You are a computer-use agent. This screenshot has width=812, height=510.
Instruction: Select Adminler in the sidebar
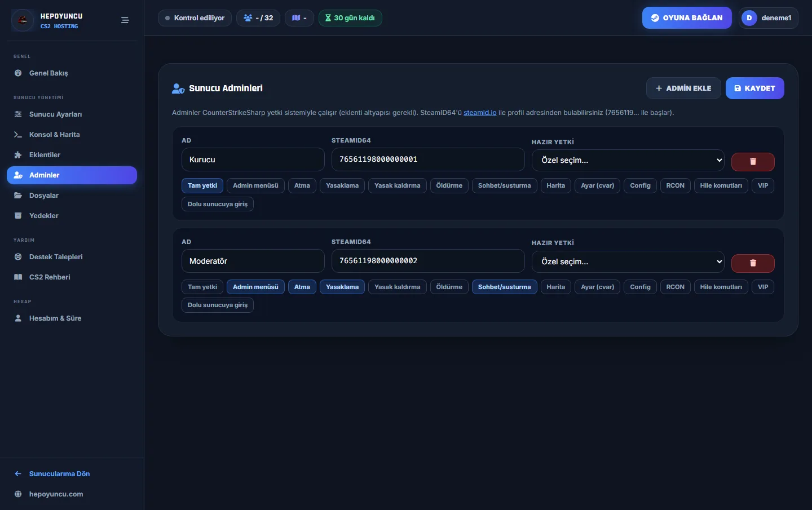(x=72, y=175)
